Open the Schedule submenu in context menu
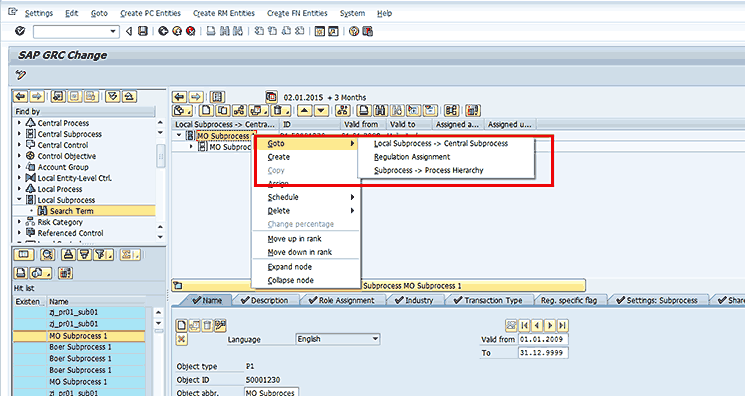Viewport: 745px width, 396px height. click(x=306, y=197)
